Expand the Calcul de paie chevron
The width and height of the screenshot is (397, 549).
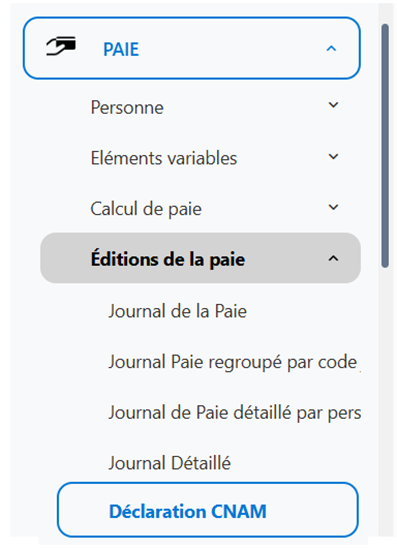pyautogui.click(x=333, y=207)
